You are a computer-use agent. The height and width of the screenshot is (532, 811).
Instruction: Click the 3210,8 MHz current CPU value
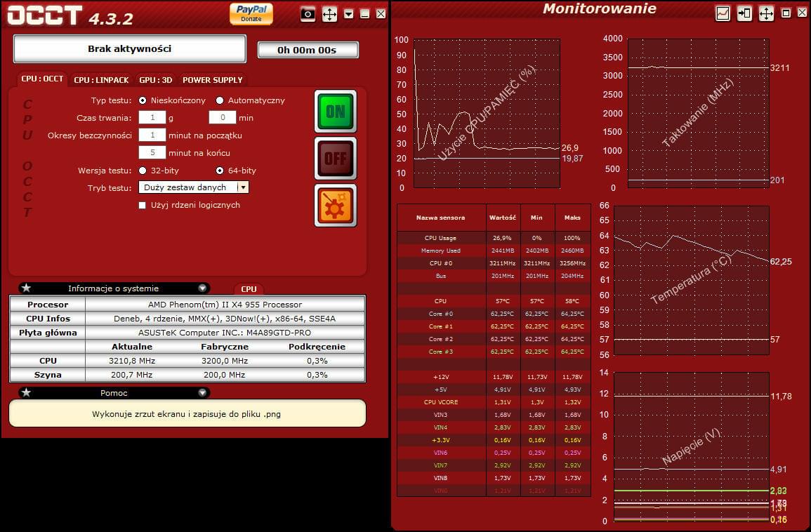(x=132, y=361)
